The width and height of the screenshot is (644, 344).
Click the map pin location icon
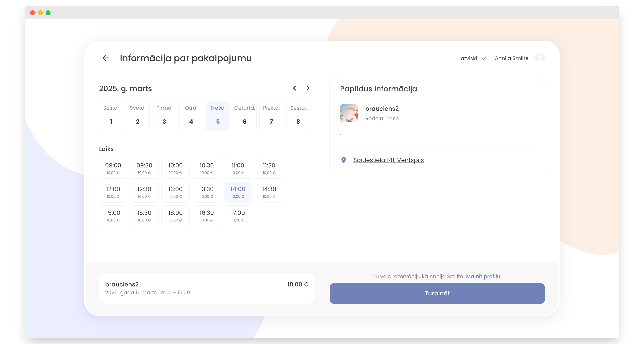point(343,160)
